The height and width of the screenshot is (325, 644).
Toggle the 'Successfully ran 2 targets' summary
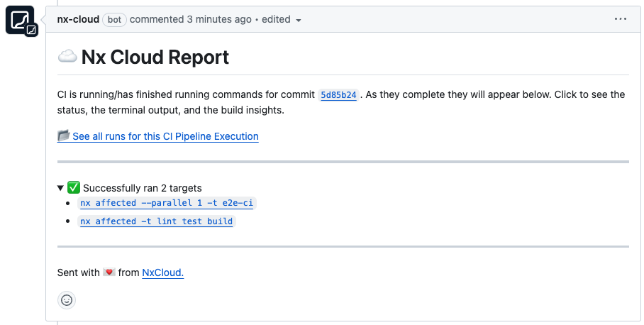click(142, 188)
